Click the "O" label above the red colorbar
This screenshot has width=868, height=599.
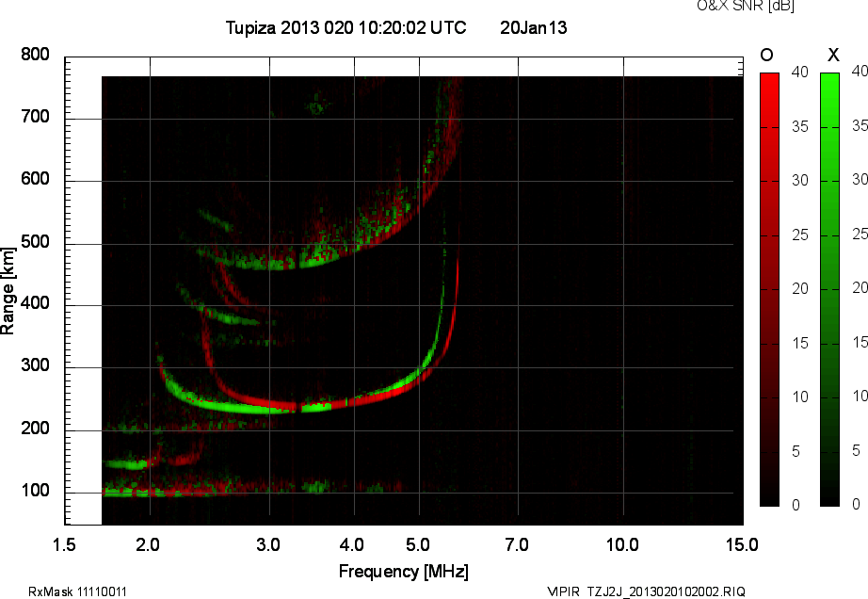point(766,55)
